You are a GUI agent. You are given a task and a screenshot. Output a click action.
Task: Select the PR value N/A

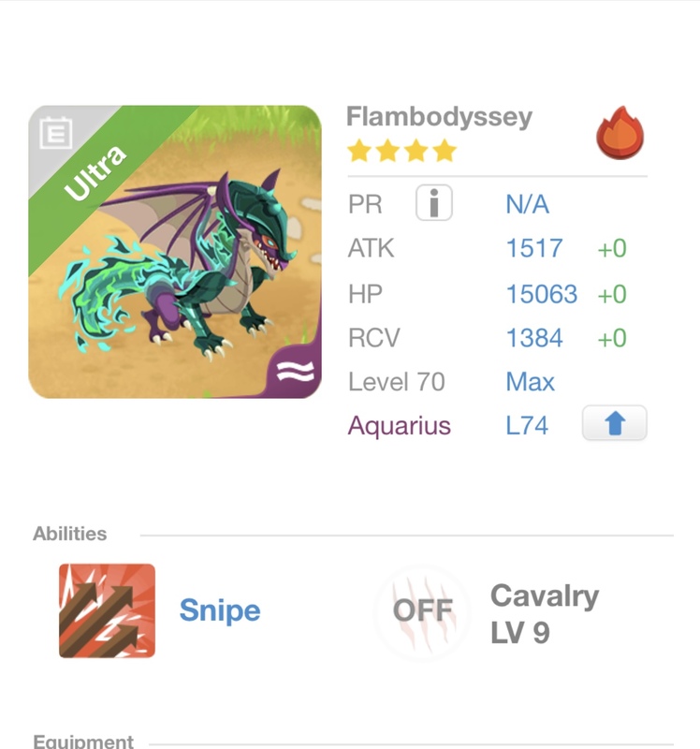tap(527, 204)
